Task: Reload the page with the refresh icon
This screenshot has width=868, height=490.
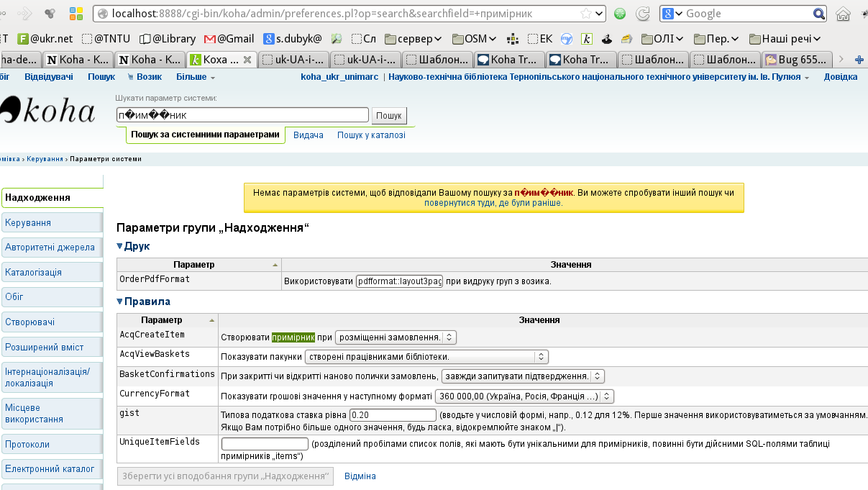Action: click(x=644, y=13)
